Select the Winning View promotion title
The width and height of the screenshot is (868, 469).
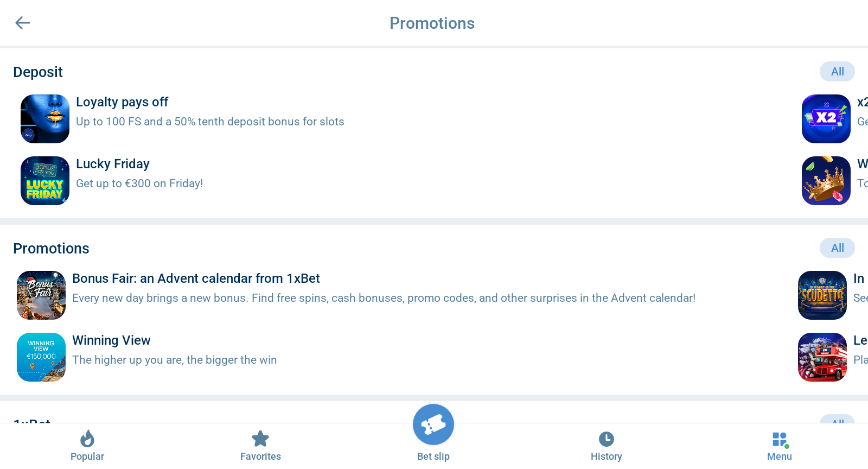(x=111, y=340)
